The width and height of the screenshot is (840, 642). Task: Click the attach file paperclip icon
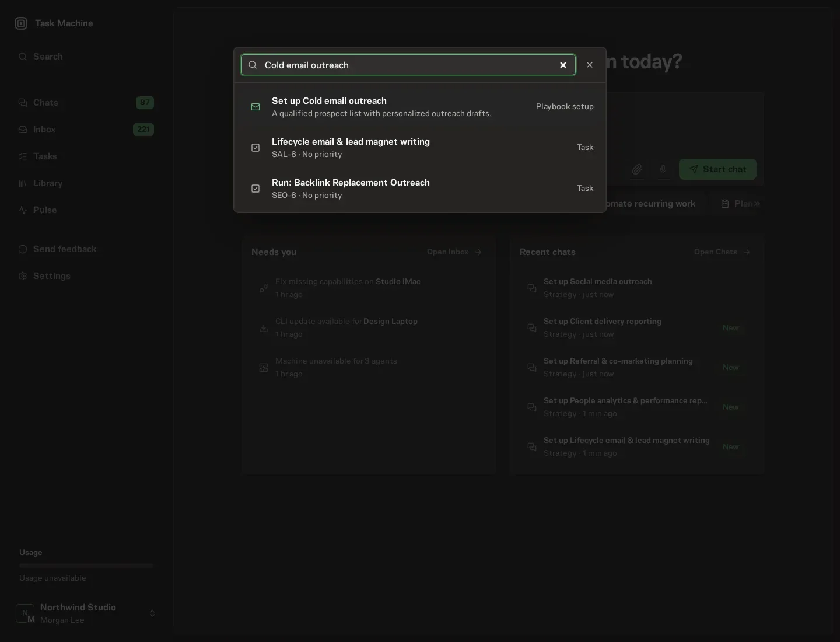point(637,169)
